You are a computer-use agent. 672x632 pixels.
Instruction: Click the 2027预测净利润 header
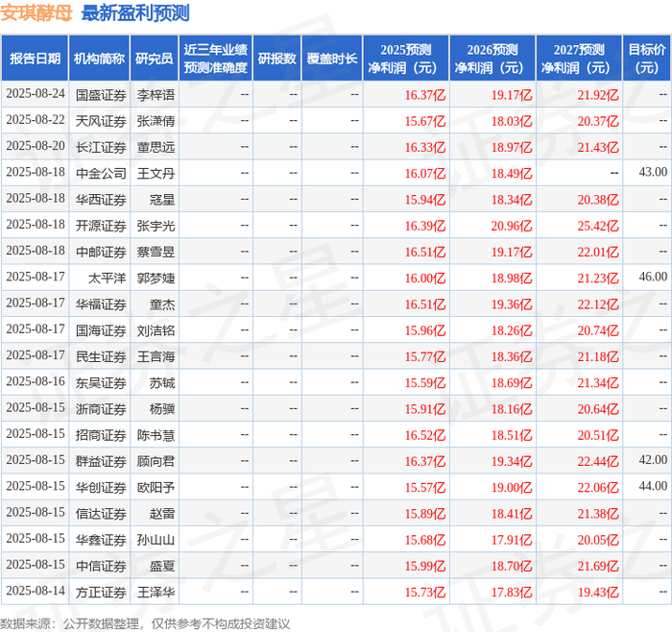point(579,59)
